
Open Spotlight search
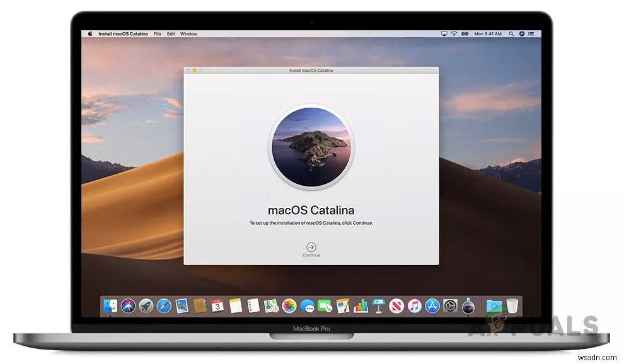coord(511,33)
